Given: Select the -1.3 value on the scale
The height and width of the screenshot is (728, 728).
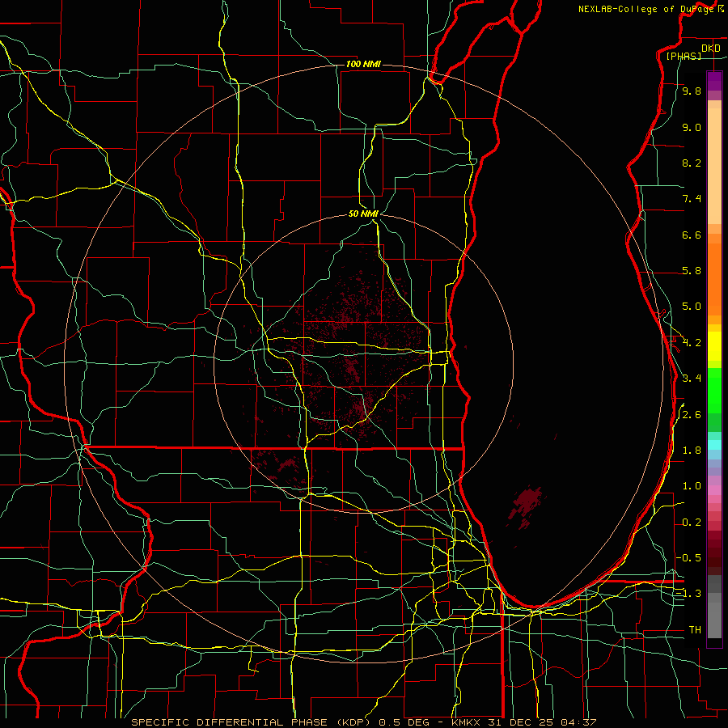Looking at the screenshot, I should tap(688, 594).
